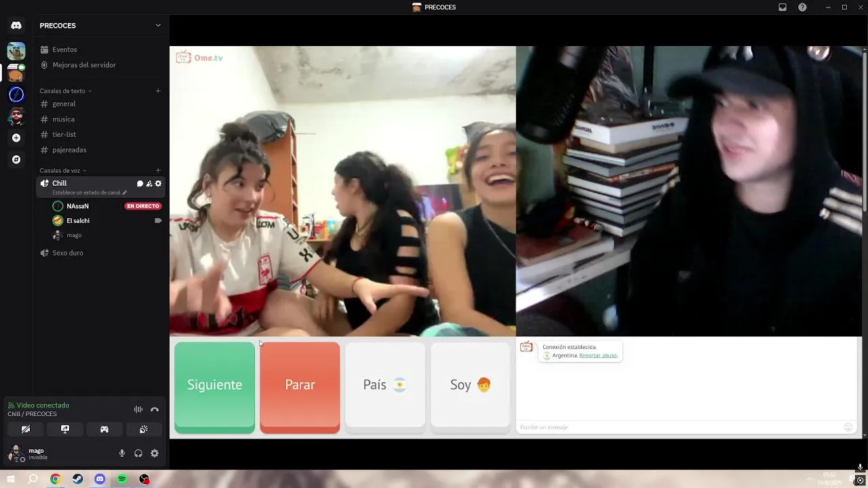The height and width of the screenshot is (488, 868).
Task: Open the Discover servers compass icon
Action: tap(16, 160)
